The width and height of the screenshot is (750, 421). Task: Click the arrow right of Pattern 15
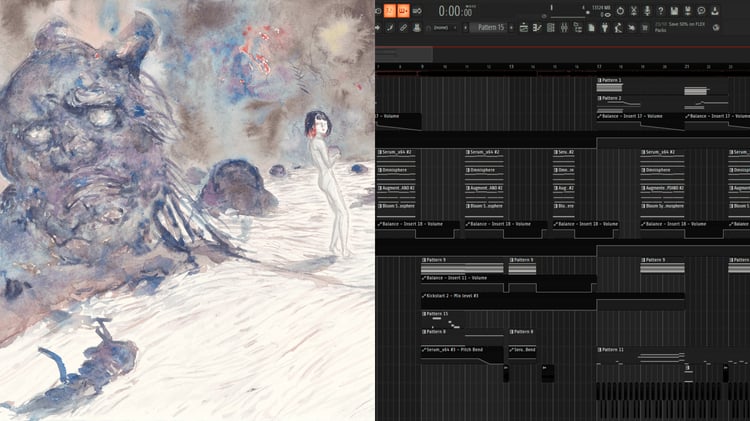(x=511, y=28)
